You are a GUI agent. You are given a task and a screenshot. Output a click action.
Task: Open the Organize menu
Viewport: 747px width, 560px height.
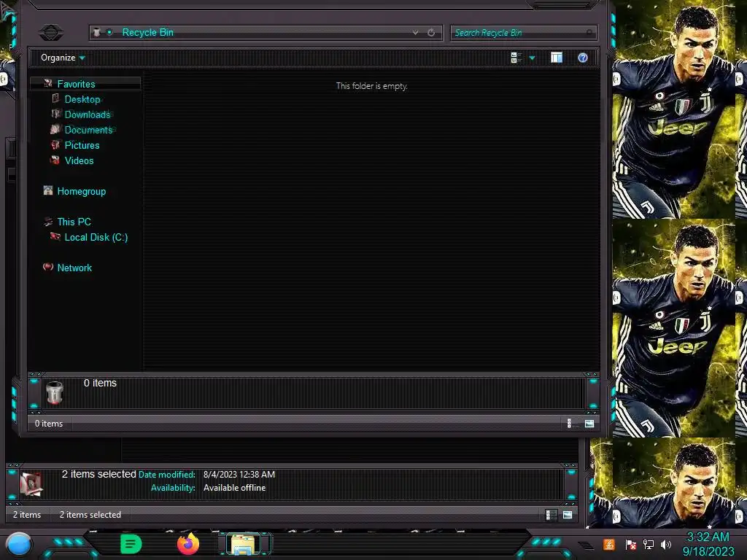tap(58, 58)
